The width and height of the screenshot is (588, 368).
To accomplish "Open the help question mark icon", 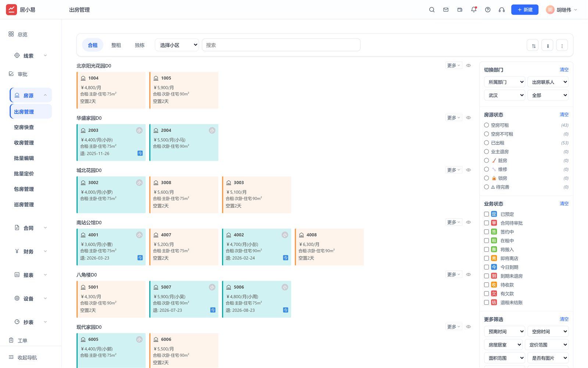I will [x=488, y=10].
